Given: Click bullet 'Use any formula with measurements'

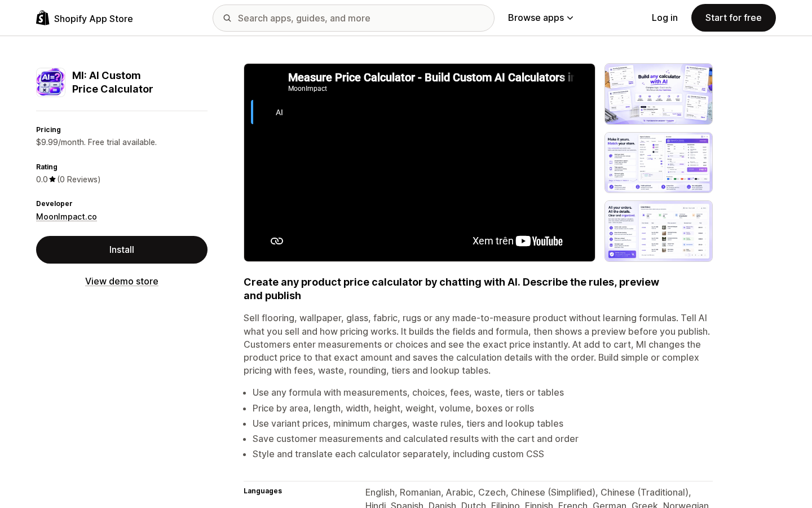Looking at the screenshot, I should click(408, 392).
